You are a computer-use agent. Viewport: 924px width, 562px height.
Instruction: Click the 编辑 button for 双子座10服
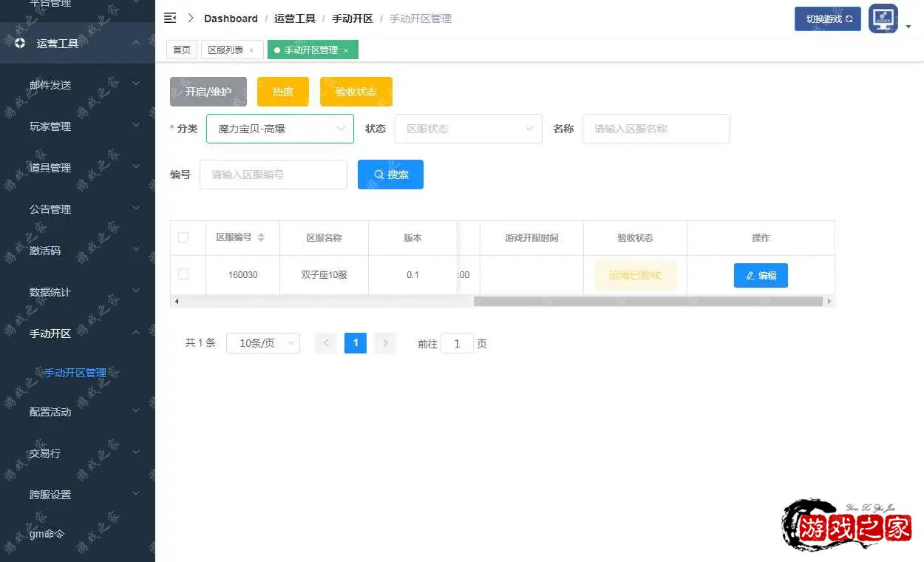[x=761, y=275]
